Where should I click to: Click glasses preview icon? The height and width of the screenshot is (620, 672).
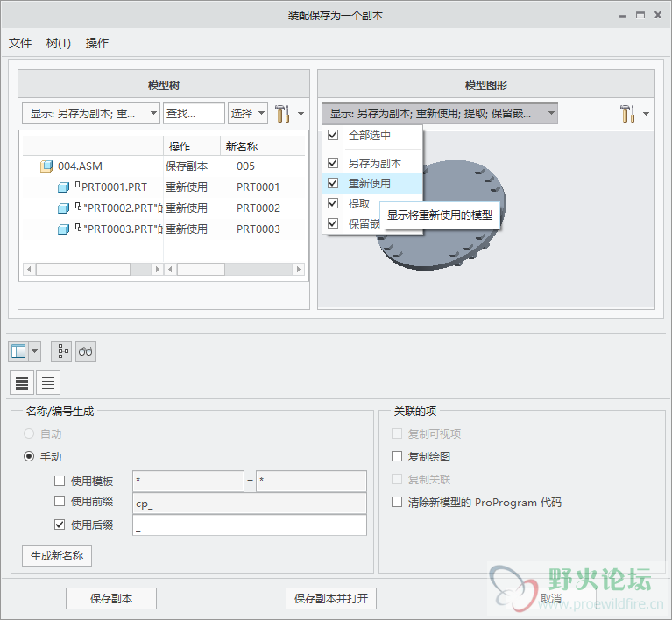pyautogui.click(x=86, y=351)
